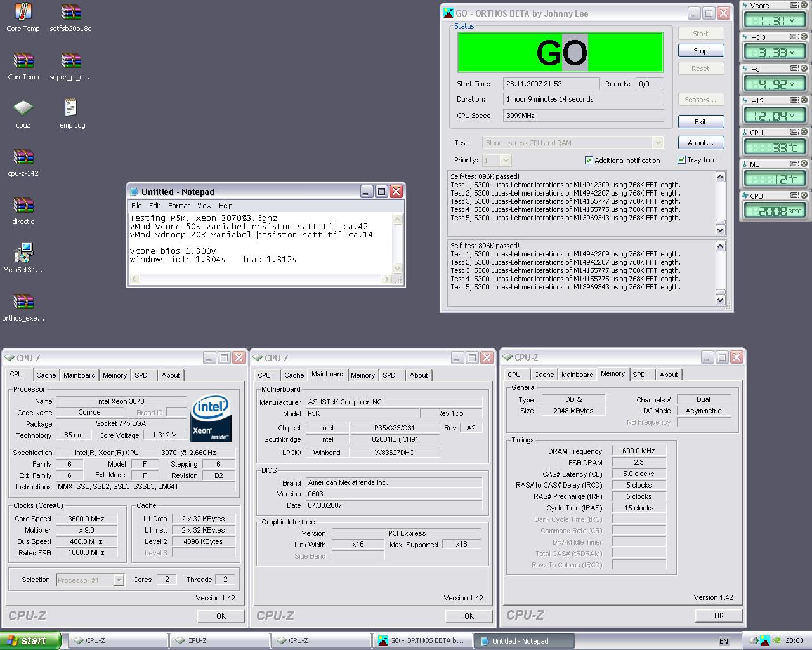Click the hardware monitor tray icon
Screen dimensions: 812x650
pos(754,640)
